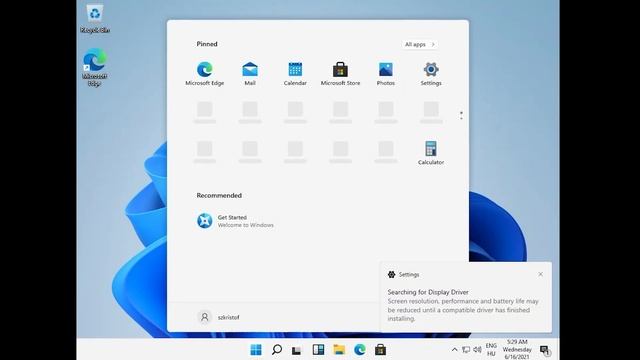Select the Microsoft Edge desktop shortcut
Viewport: 640px width, 360px height.
pyautogui.click(x=95, y=67)
